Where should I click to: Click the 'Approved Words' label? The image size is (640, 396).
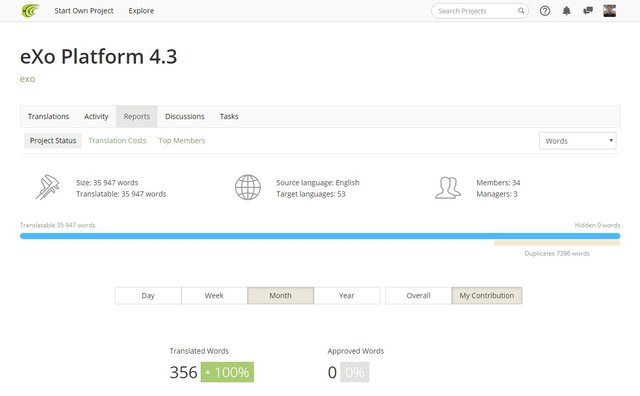point(356,351)
